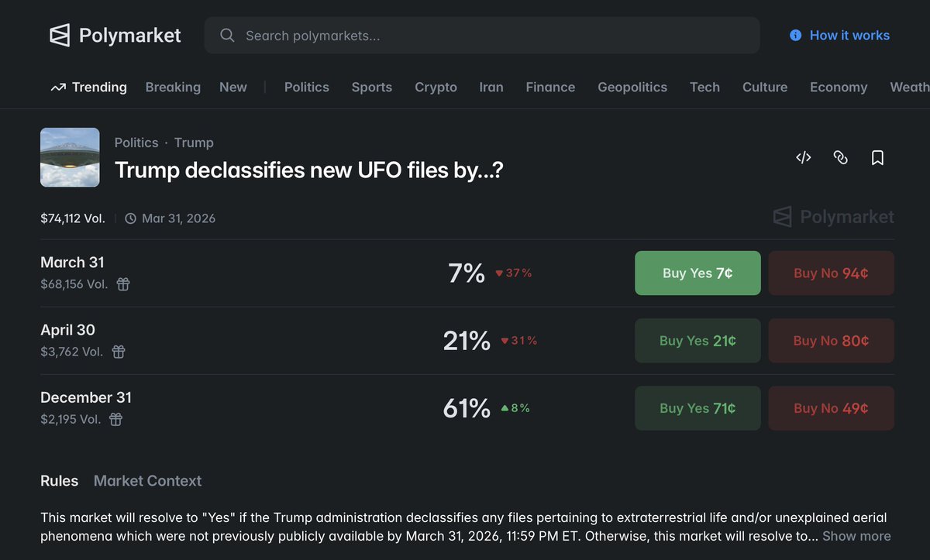Copy market link via chain icon
Viewport: 930px width, 560px height.
[840, 158]
